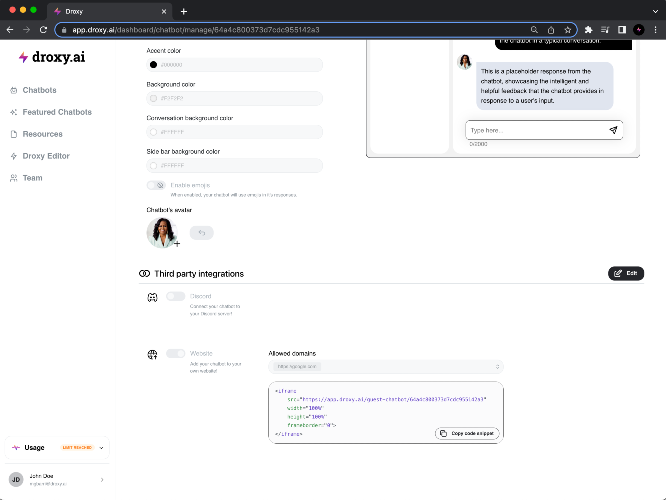Reload the page
The width and height of the screenshot is (666, 500).
43,30
